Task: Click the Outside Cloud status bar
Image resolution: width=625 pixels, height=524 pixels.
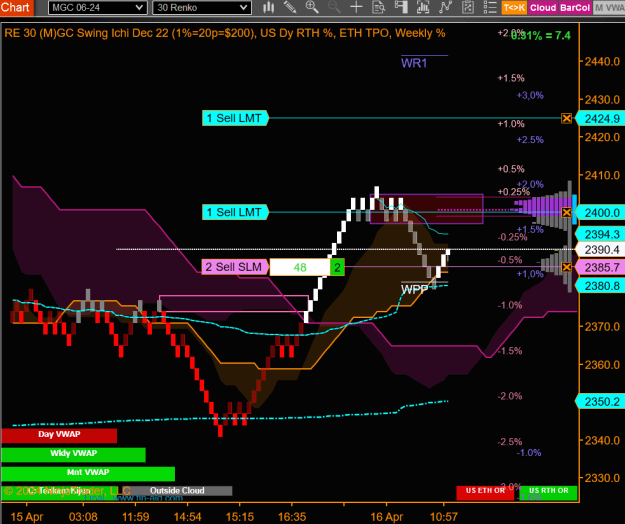Action: (x=177, y=491)
